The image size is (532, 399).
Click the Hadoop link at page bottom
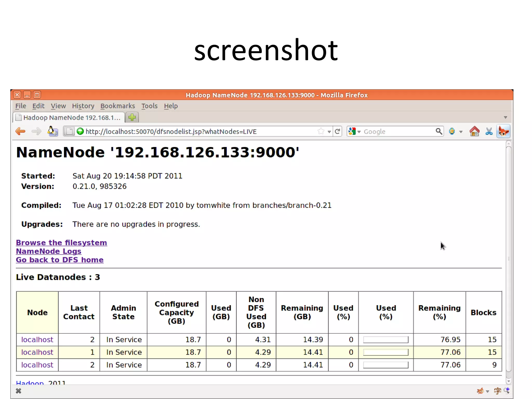click(30, 382)
